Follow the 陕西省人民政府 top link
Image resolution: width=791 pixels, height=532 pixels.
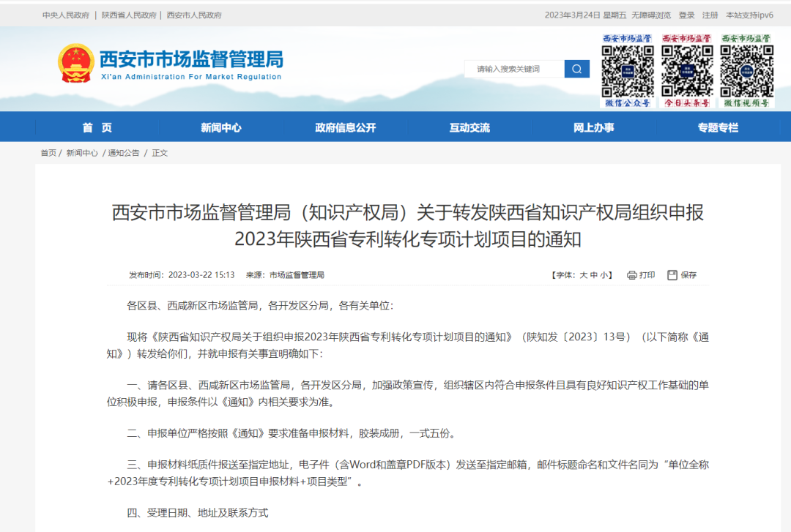point(129,15)
